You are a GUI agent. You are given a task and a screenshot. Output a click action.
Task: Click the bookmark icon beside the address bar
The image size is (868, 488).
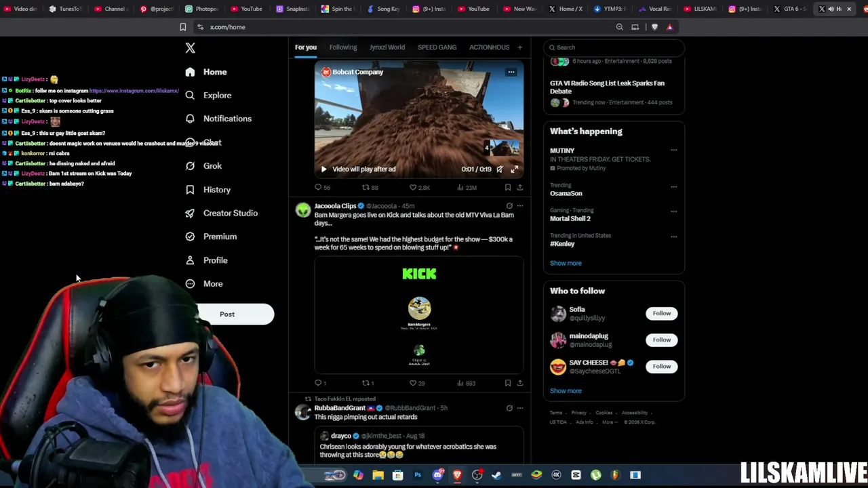tap(182, 27)
